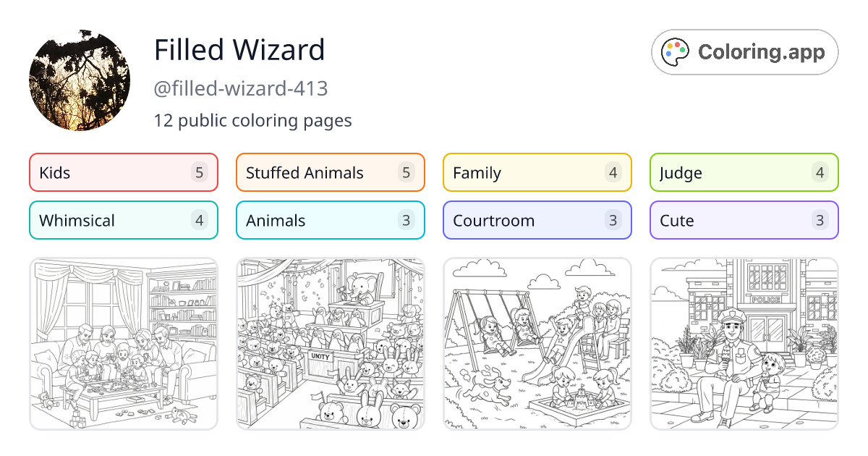Click the badge showing 3 on Animals

(x=407, y=220)
